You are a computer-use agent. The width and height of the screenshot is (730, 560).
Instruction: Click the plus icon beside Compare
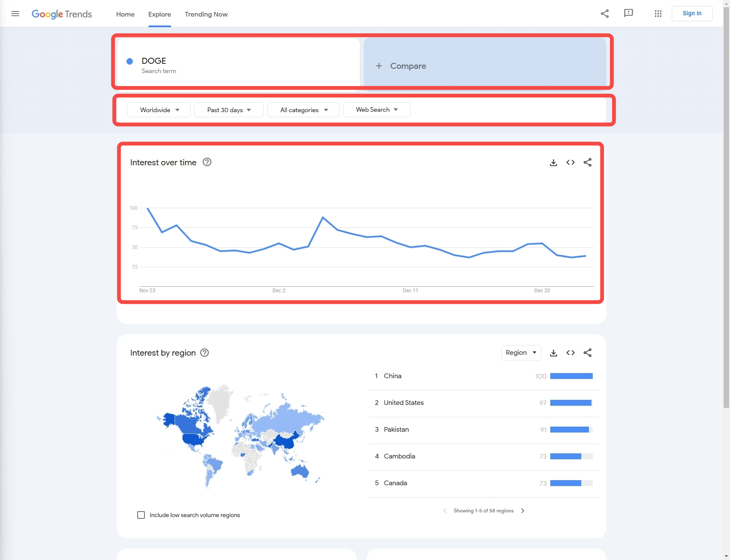pyautogui.click(x=379, y=66)
